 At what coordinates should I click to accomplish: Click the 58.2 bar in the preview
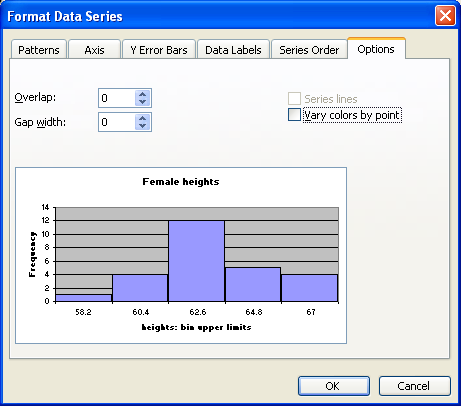(x=84, y=298)
